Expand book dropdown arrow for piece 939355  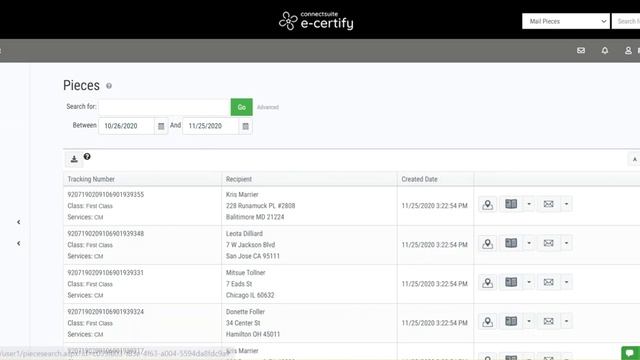click(529, 204)
